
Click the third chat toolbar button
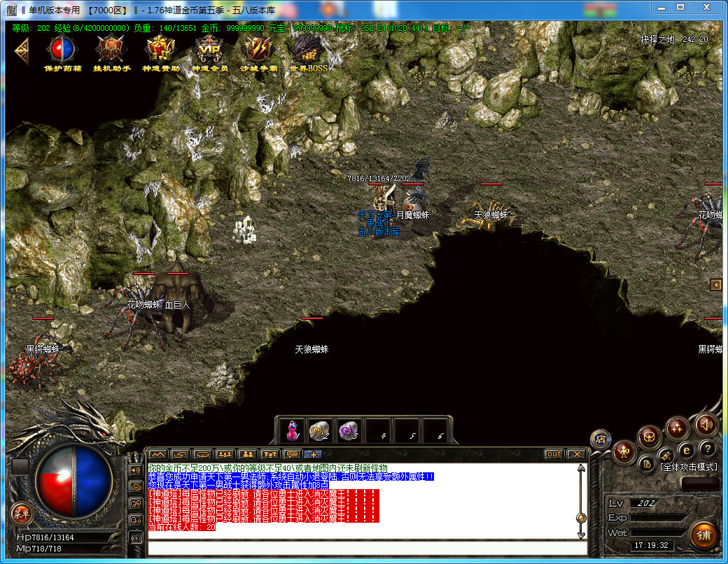point(202,454)
